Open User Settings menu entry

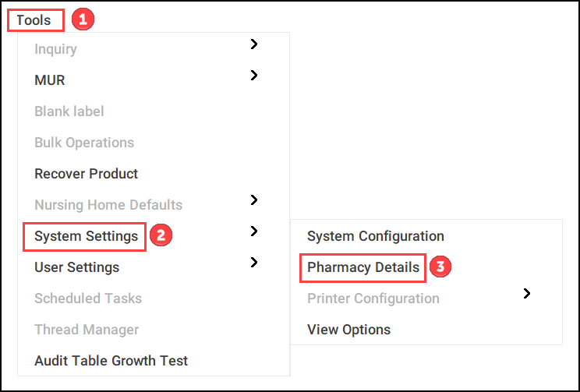[76, 267]
